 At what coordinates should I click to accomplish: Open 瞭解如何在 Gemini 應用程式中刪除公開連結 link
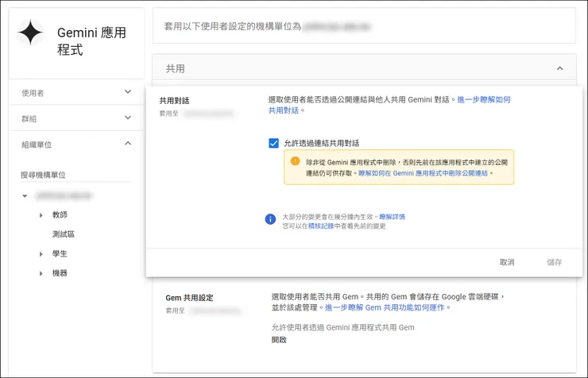(423, 173)
